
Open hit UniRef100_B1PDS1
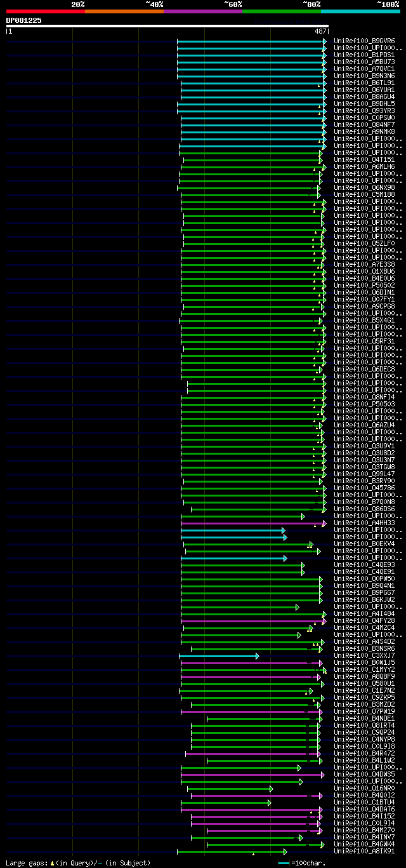coord(363,55)
